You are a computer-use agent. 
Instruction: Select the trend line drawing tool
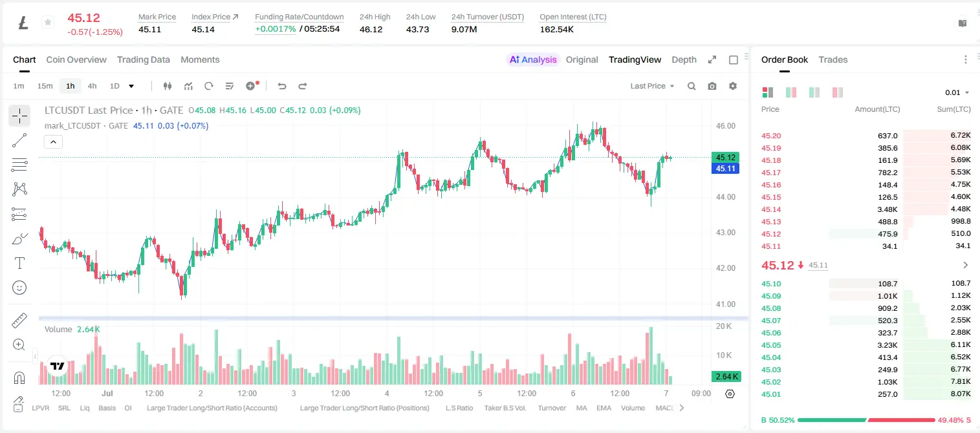pos(19,141)
